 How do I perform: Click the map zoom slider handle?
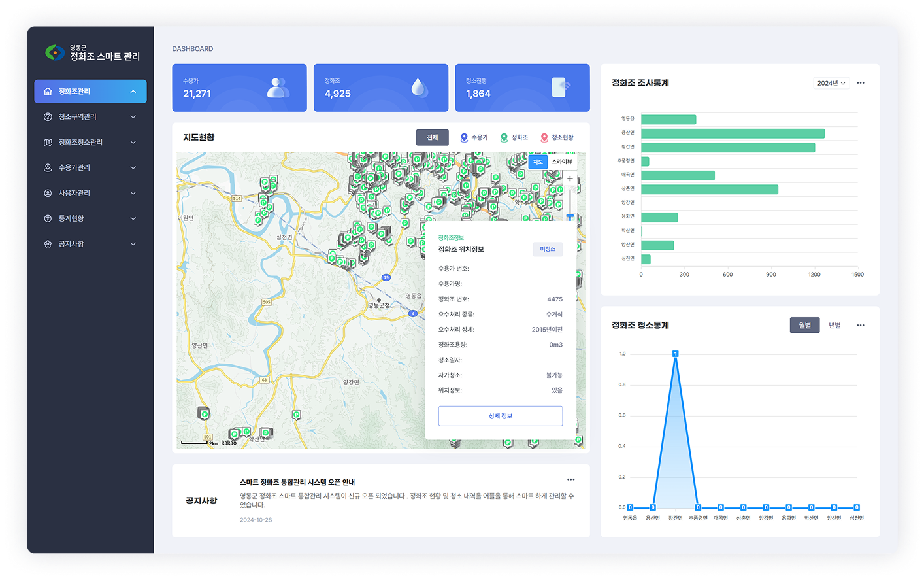coord(570,216)
